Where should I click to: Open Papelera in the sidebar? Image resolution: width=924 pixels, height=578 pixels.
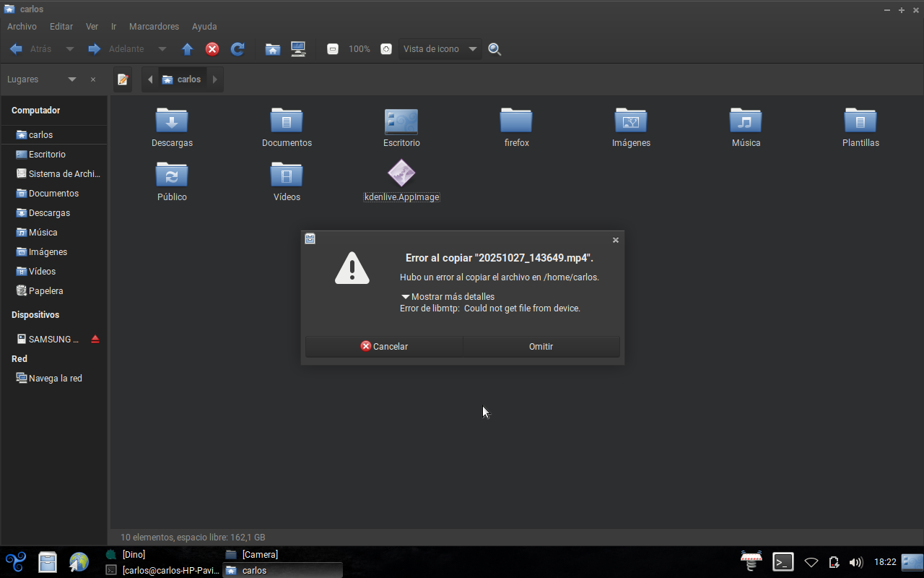click(45, 291)
